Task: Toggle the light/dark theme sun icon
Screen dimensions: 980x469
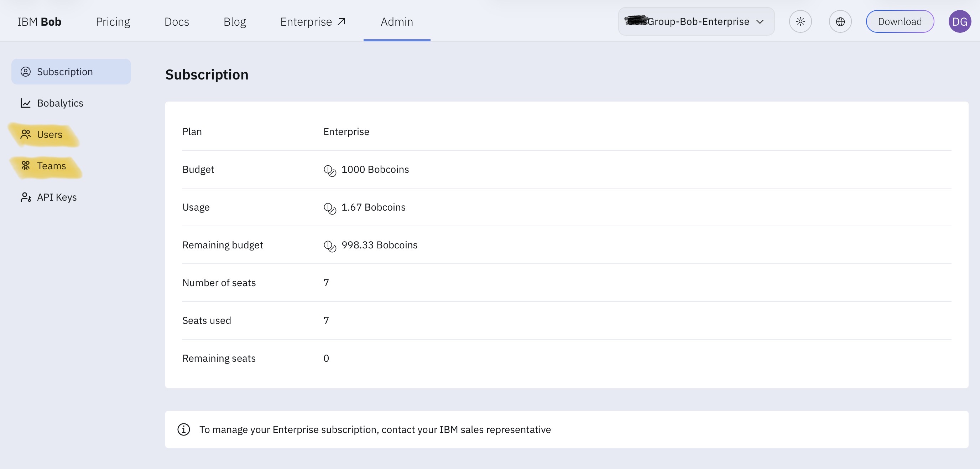Action: [x=801, y=22]
